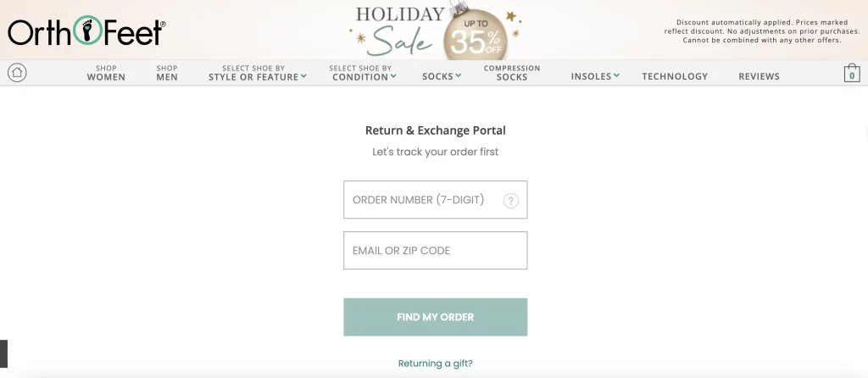
Task: Follow the Returning a gift link
Action: 436,364
